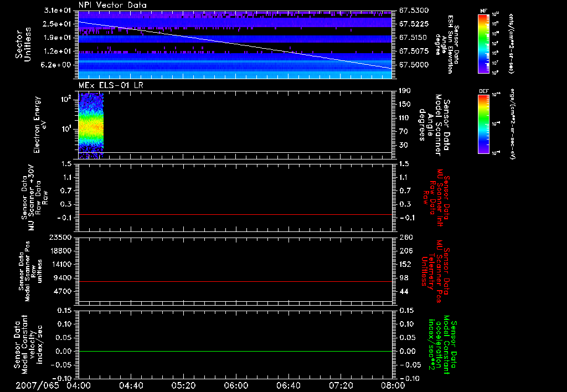Click the 18800 scanner position tick
The image size is (567, 392).
point(60,251)
